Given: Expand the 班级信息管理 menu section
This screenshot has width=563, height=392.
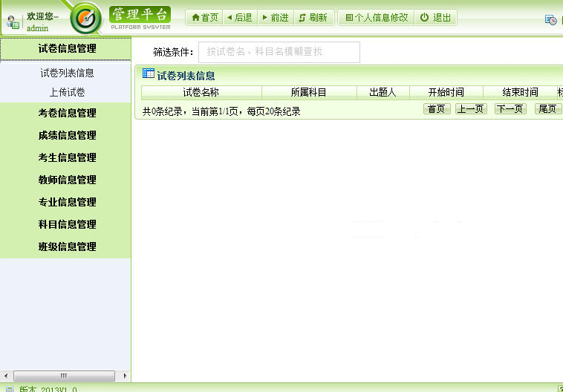Looking at the screenshot, I should point(65,246).
